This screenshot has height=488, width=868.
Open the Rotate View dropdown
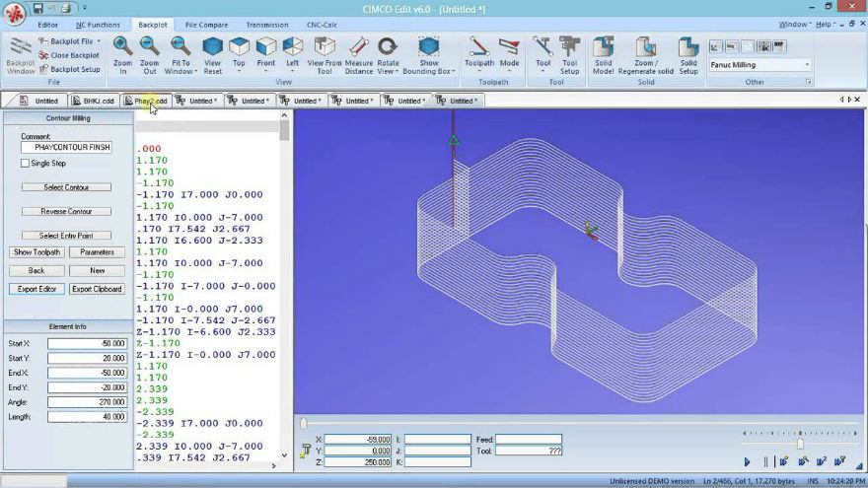pyautogui.click(x=388, y=71)
